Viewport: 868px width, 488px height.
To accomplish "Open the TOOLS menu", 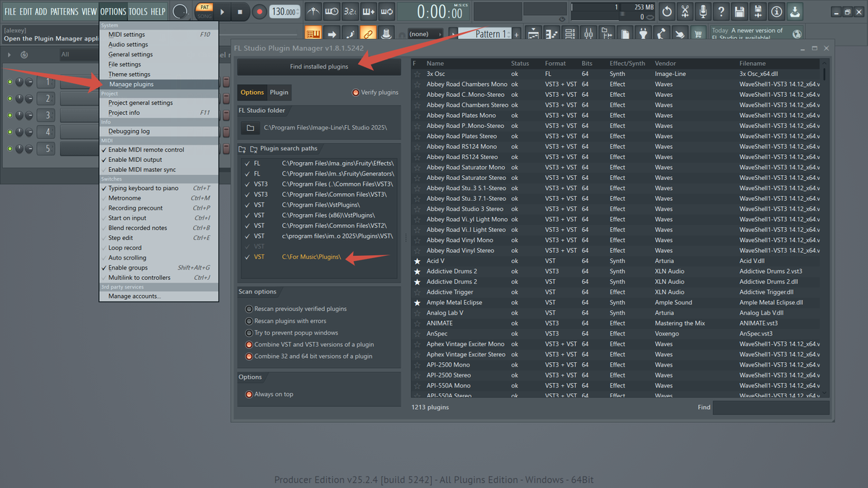I will point(137,12).
